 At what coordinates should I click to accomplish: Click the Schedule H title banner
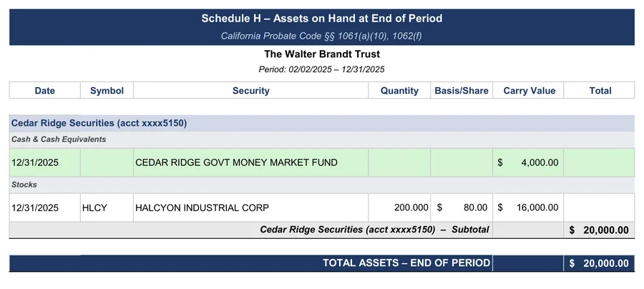[322, 27]
